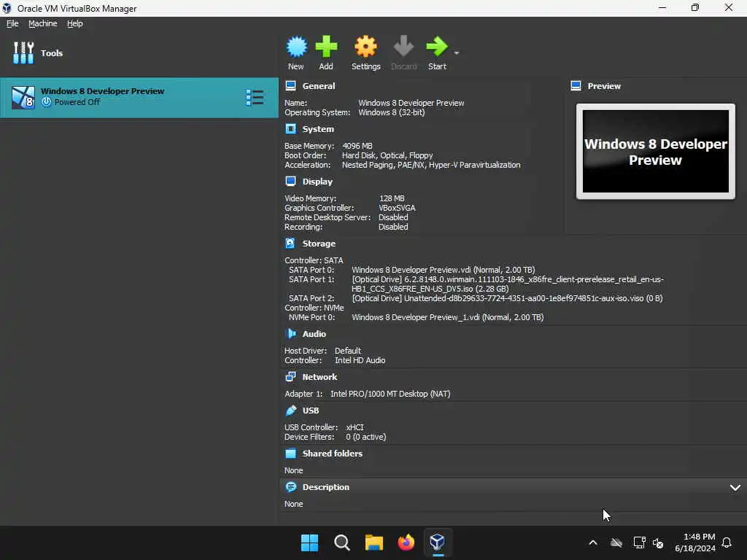
Task: Collapse the Description section chevron
Action: 735,488
